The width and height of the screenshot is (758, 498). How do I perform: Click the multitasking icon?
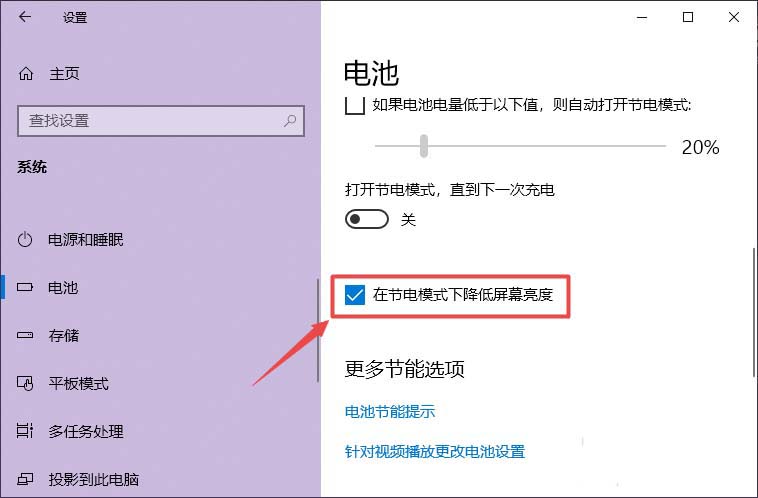click(x=25, y=430)
